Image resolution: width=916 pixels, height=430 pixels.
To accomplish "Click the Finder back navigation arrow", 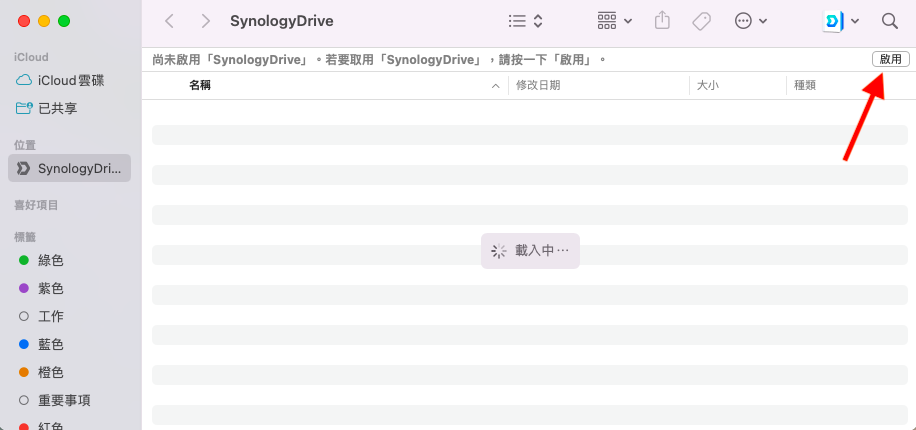I will tap(169, 21).
